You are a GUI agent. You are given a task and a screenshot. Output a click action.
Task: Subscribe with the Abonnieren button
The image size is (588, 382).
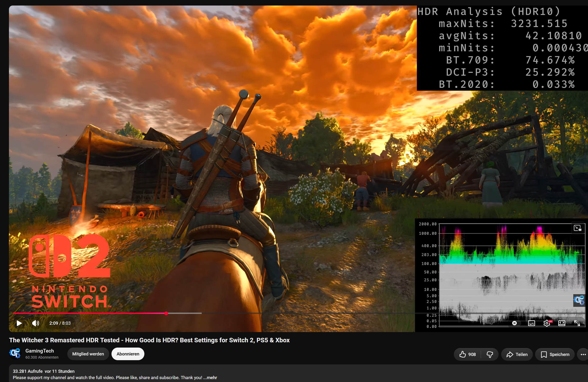tap(128, 354)
